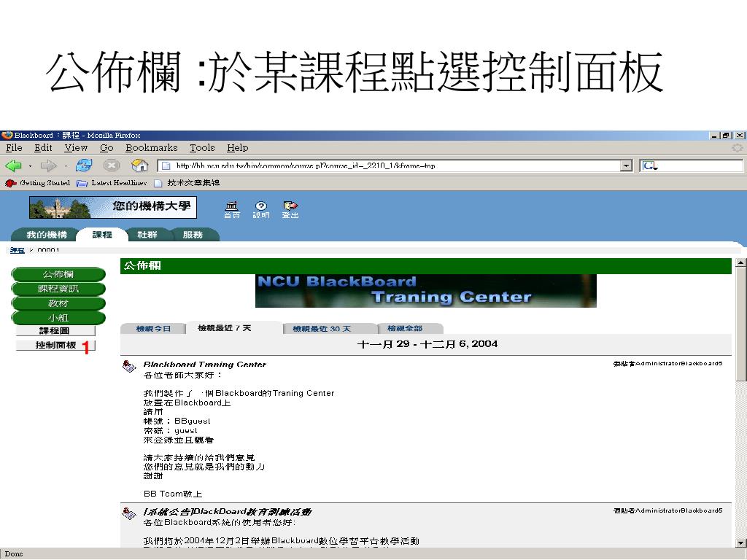Click announcement icon beside Blackboard Traning Center
747x560 pixels.
129,366
